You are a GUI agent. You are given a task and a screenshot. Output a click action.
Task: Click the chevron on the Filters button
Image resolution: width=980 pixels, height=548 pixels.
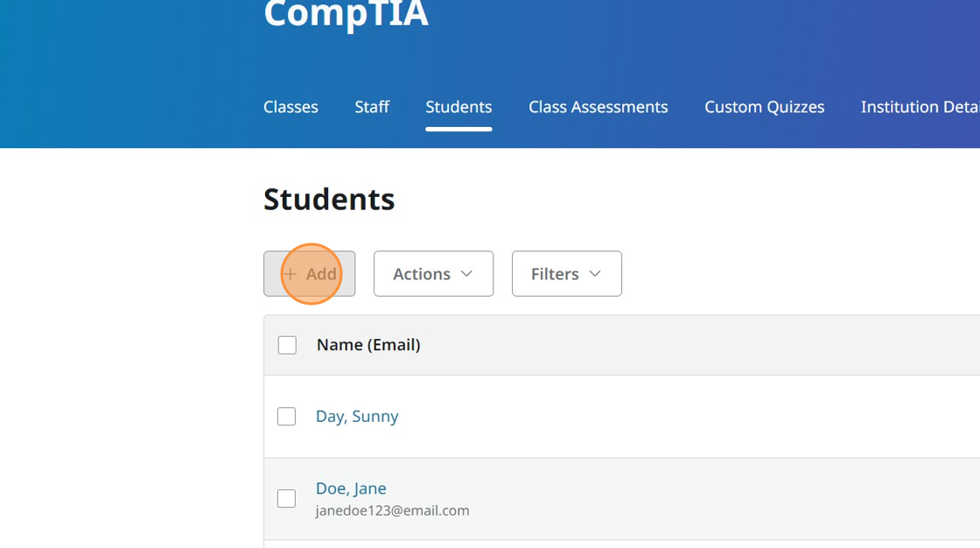tap(597, 274)
